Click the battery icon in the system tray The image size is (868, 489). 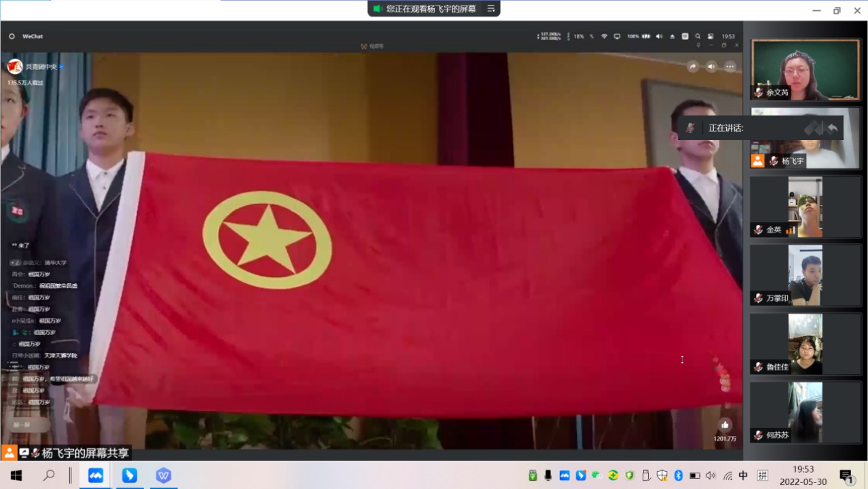694,475
